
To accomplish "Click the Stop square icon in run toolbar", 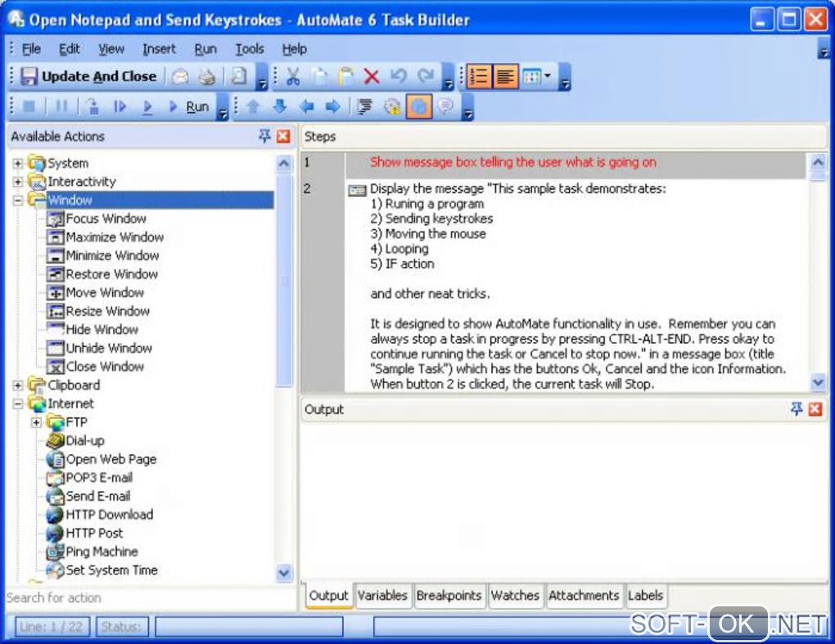I will tap(29, 107).
